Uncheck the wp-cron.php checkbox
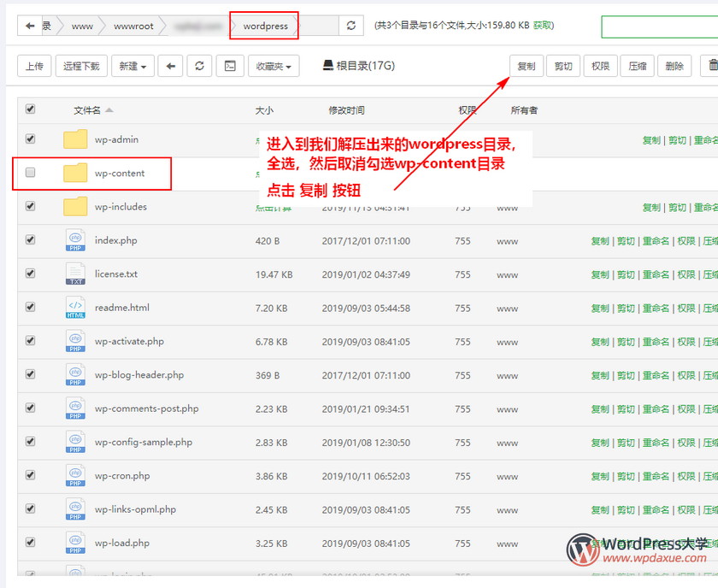The image size is (718, 588). [x=30, y=475]
